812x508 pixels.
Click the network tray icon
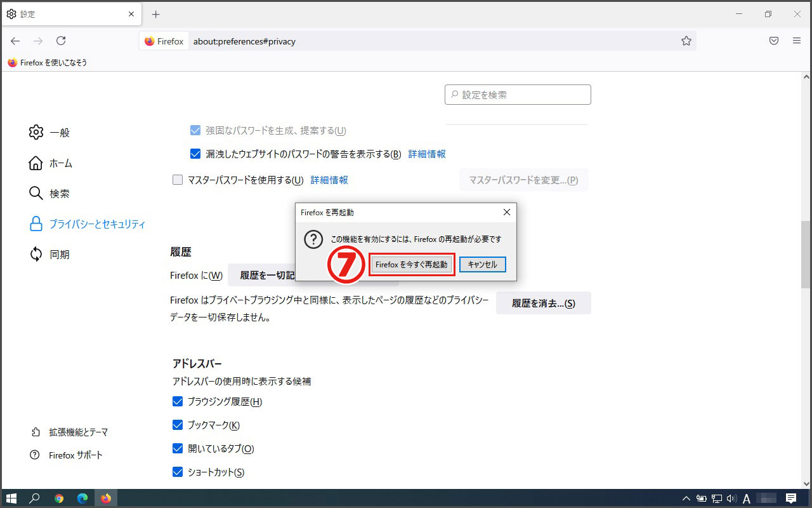pyautogui.click(x=717, y=498)
